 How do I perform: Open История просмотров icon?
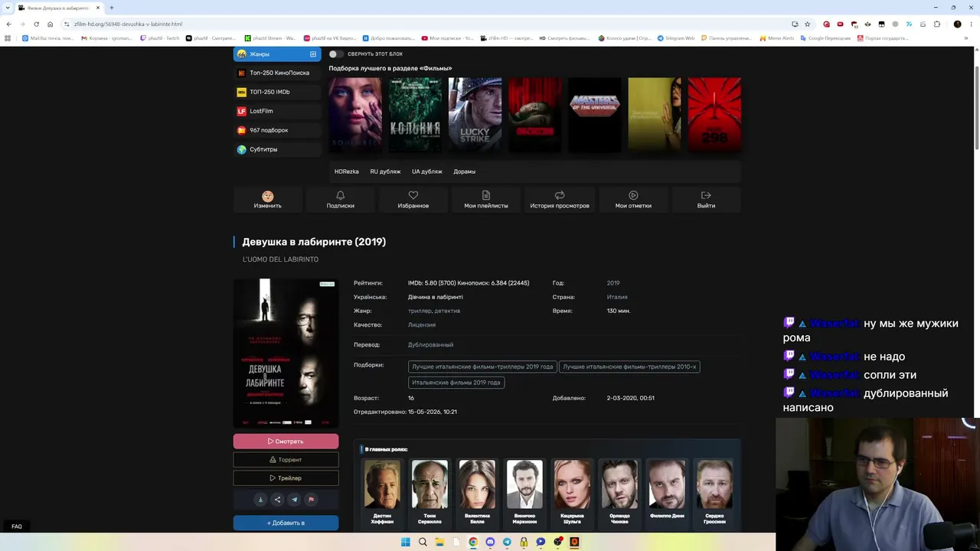(x=560, y=195)
